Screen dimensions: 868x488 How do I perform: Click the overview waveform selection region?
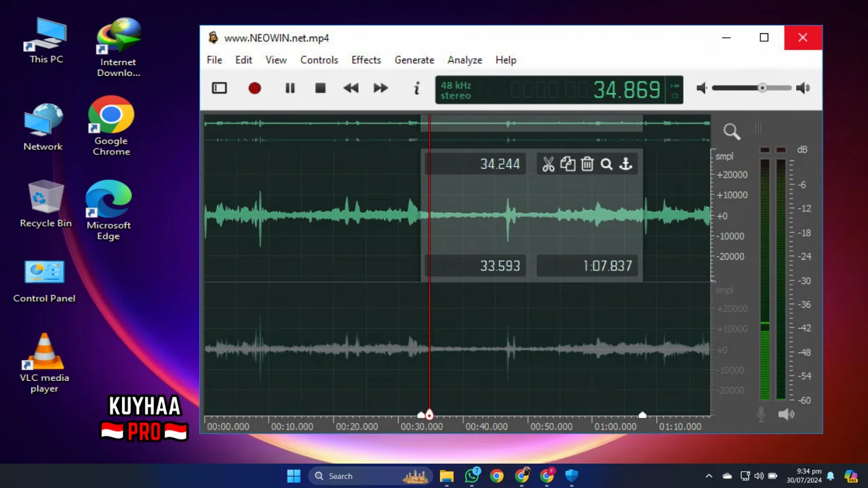(x=532, y=123)
